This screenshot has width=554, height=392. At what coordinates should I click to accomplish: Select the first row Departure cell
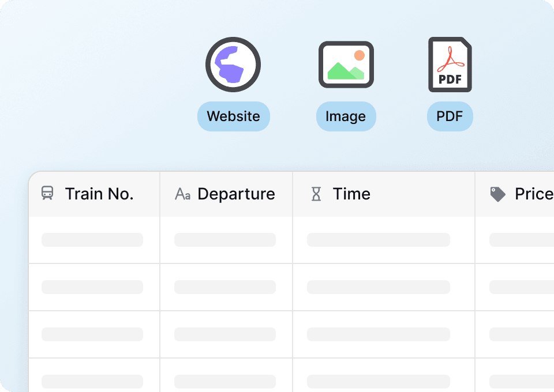pyautogui.click(x=225, y=240)
